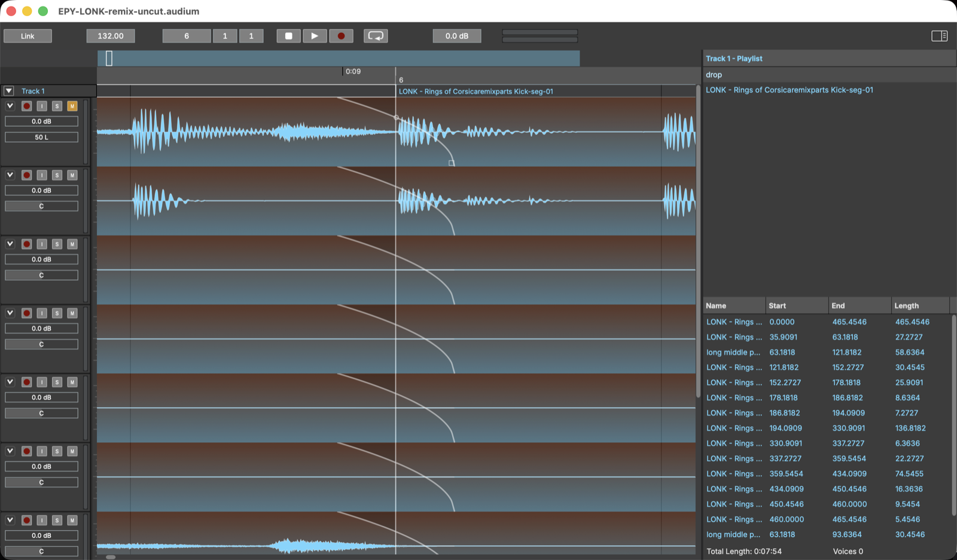Click the Link button
The height and width of the screenshot is (560, 957).
pyautogui.click(x=28, y=36)
